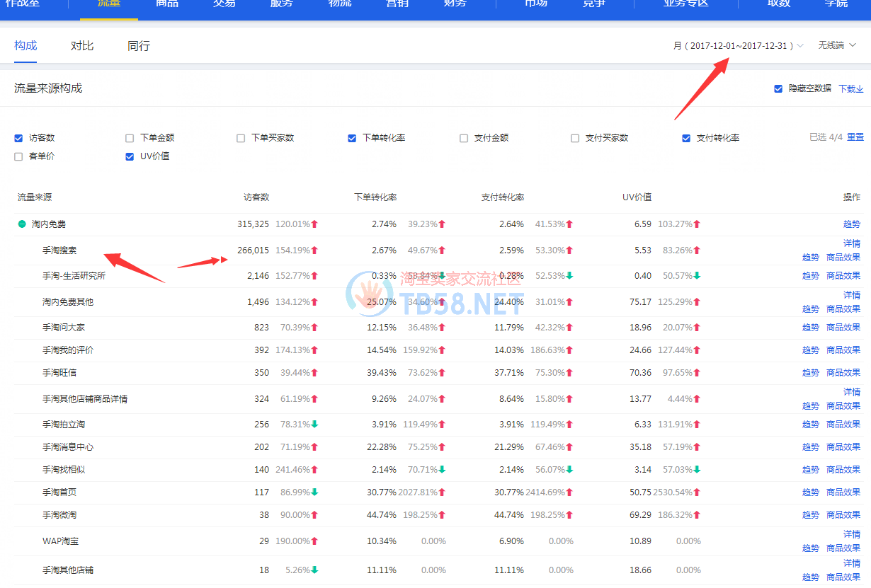Check the 下单买家数 metric checkbox
The image size is (871, 588).
241,138
